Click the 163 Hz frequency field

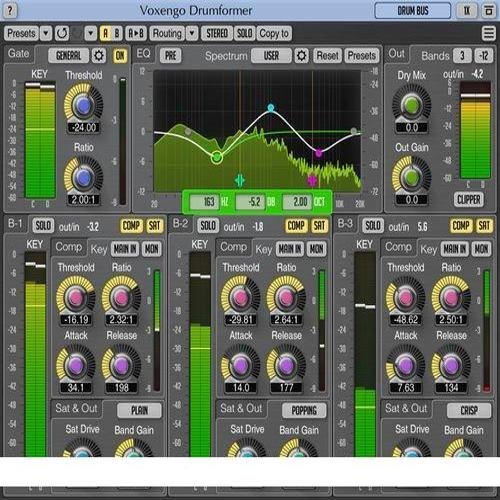[205, 202]
